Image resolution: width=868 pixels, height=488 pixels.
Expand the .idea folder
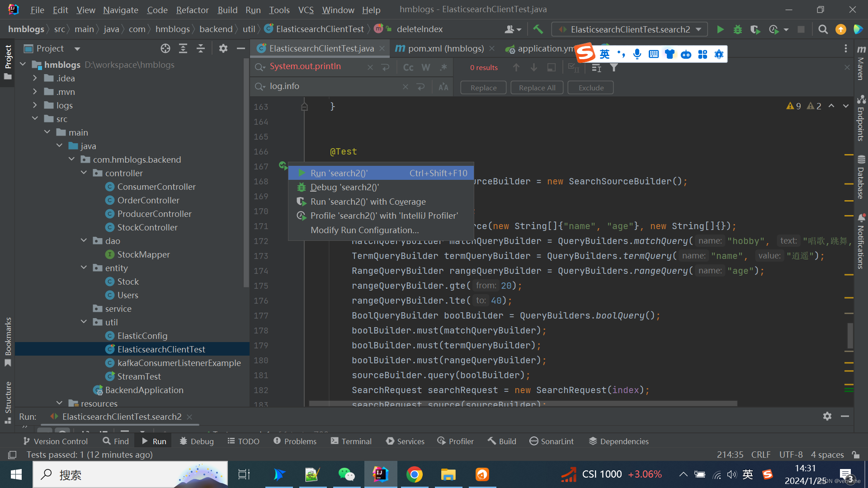point(35,78)
